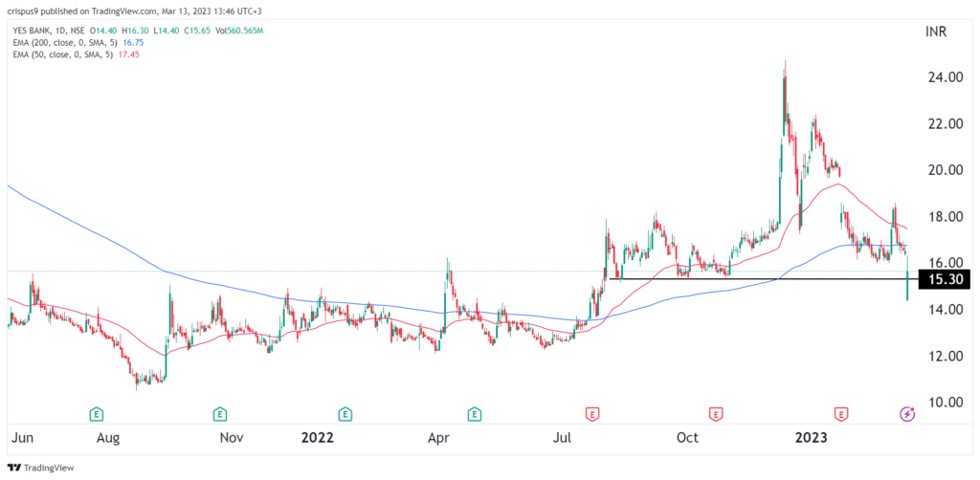Select the green earnings marker above 2022
The height and width of the screenshot is (480, 980).
click(345, 413)
